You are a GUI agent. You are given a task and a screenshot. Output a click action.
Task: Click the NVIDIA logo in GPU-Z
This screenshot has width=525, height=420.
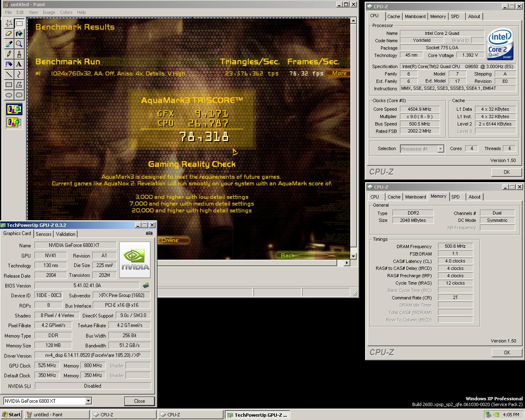(x=136, y=260)
